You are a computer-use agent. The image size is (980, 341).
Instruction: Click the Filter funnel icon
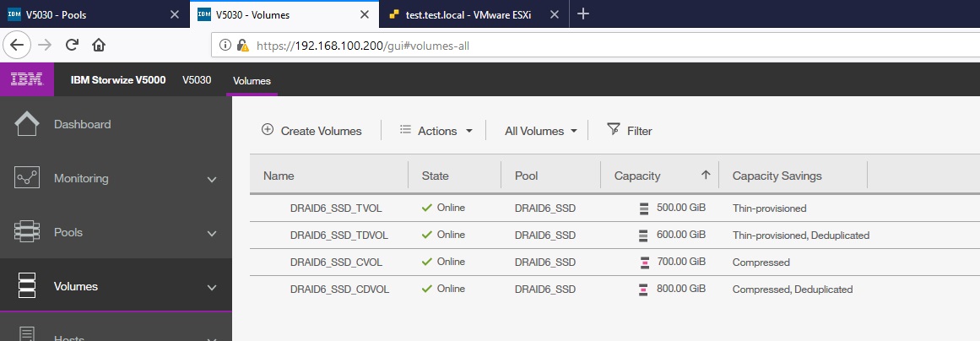click(614, 130)
